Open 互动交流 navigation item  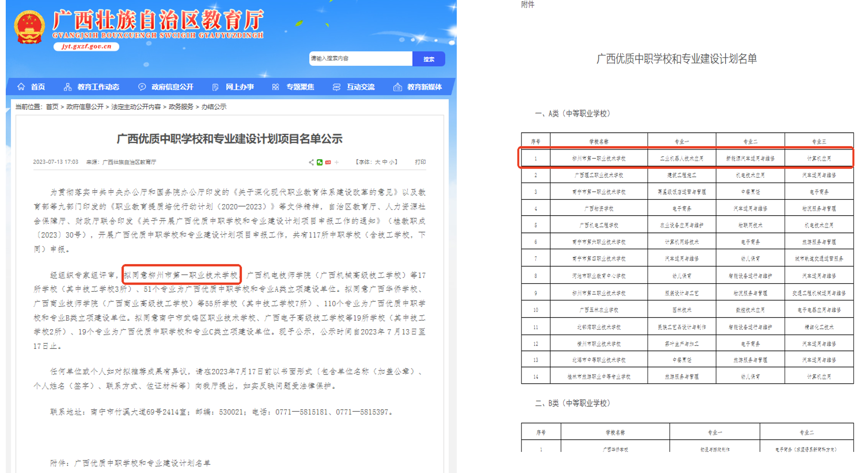coord(361,87)
